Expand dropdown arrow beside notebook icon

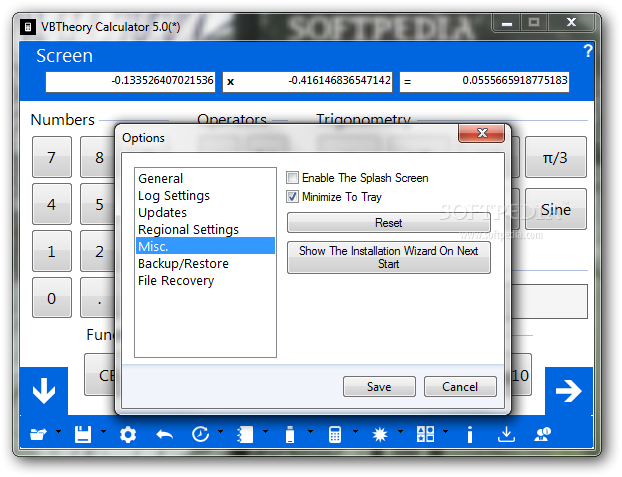pos(265,431)
